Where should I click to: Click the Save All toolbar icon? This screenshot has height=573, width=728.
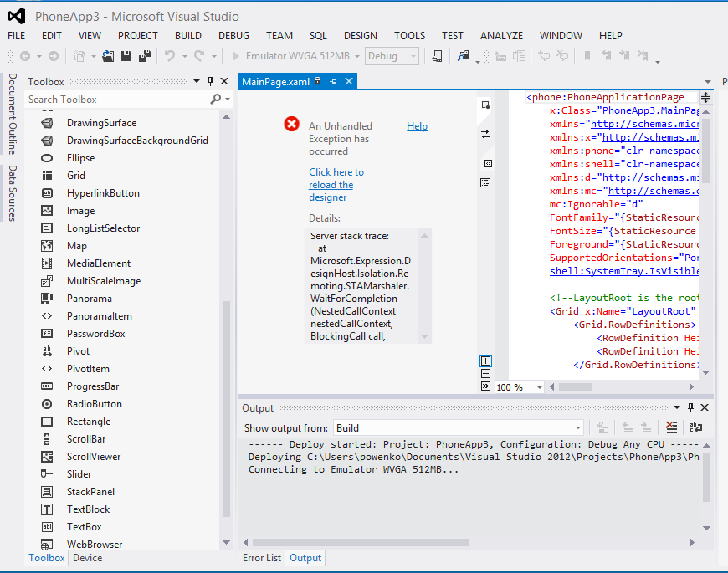(145, 56)
